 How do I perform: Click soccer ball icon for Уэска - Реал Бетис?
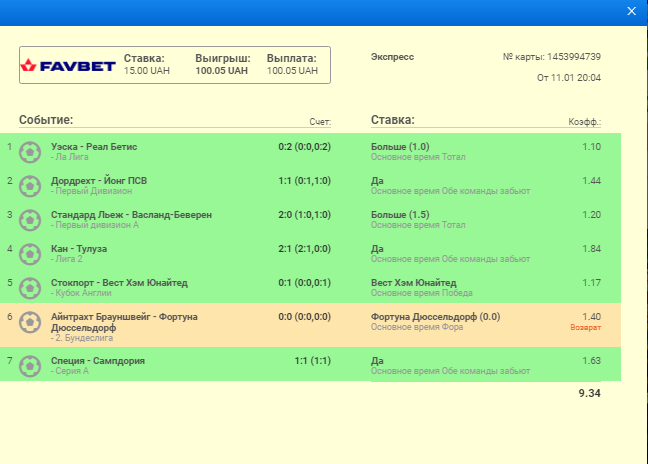tap(30, 152)
